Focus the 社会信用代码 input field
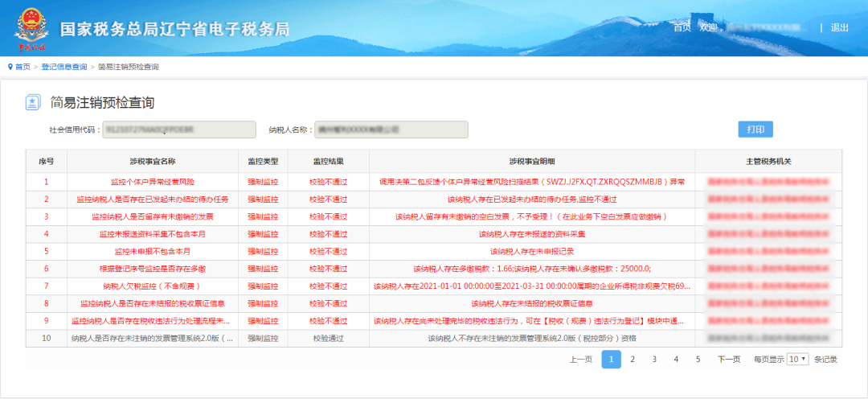 179,130
